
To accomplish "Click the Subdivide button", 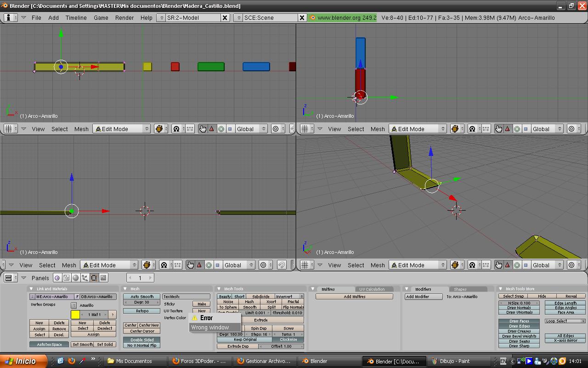I will click(x=261, y=297).
